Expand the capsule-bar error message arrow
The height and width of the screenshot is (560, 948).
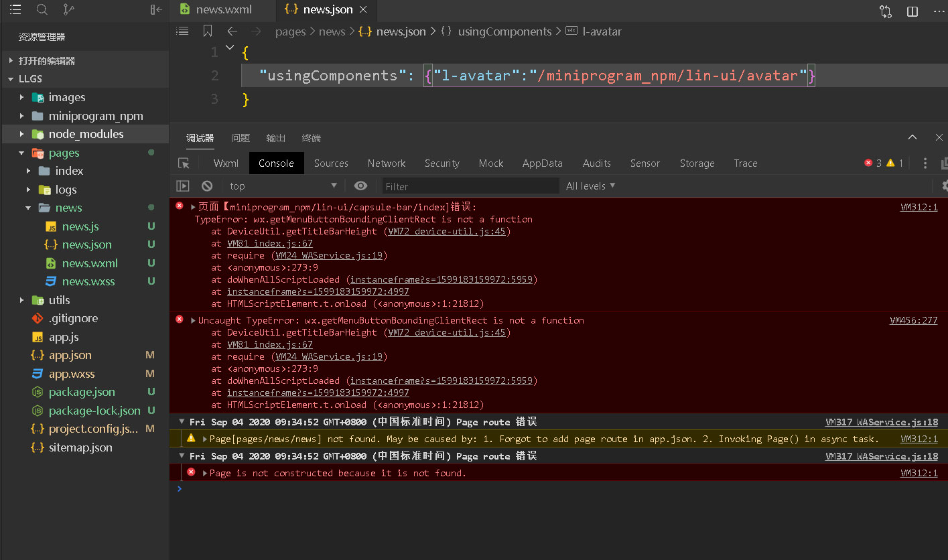pyautogui.click(x=194, y=207)
